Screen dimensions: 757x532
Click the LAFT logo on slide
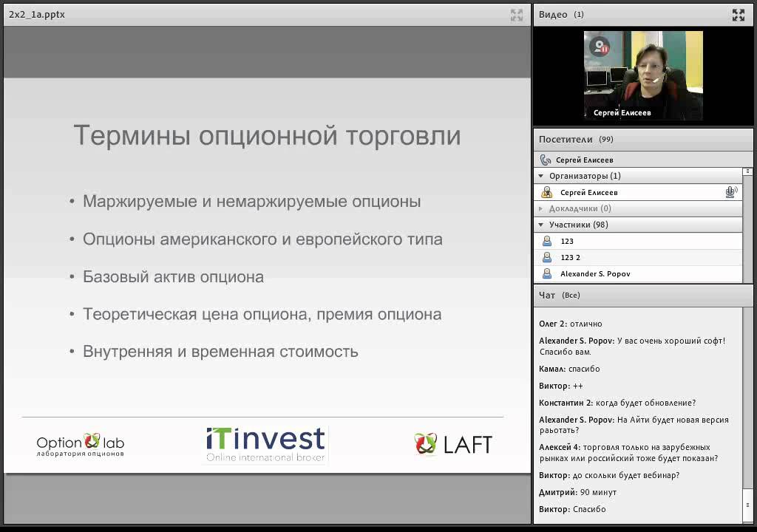(453, 444)
